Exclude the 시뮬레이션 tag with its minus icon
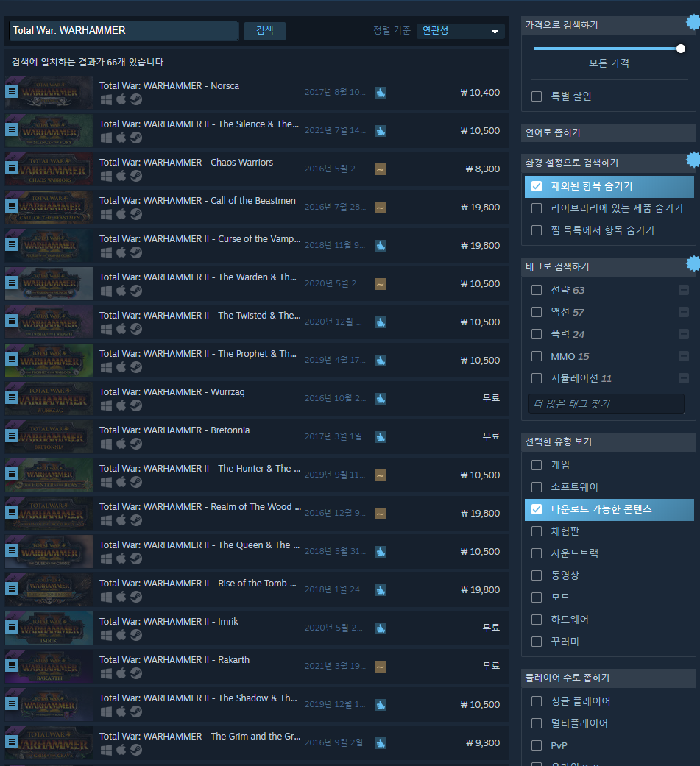This screenshot has width=700, height=766. click(x=684, y=379)
